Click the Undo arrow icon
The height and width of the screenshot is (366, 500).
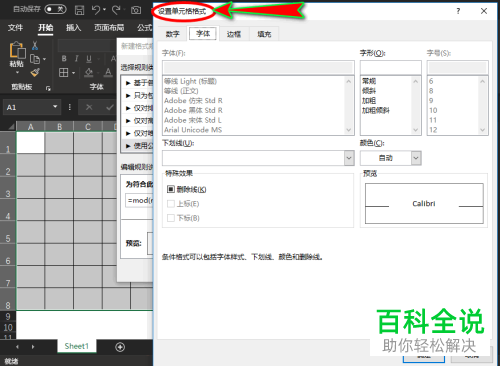96,10
